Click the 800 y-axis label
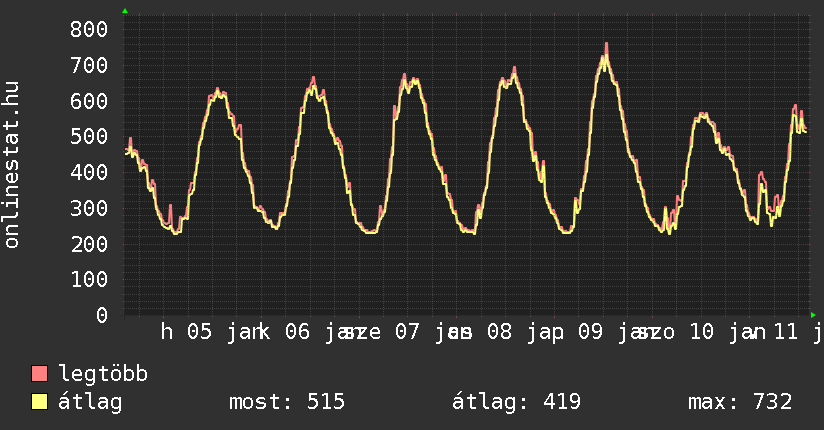This screenshot has height=430, width=824. (x=88, y=29)
